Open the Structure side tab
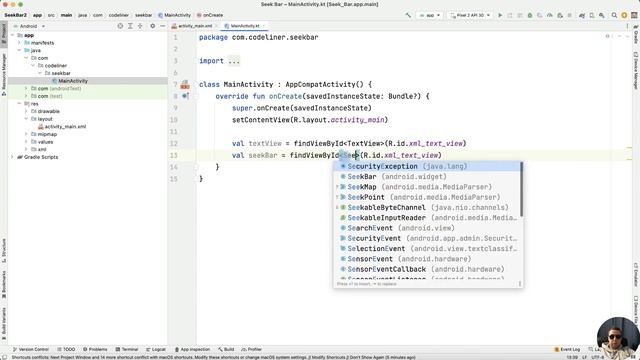640x360 pixels. click(x=4, y=251)
